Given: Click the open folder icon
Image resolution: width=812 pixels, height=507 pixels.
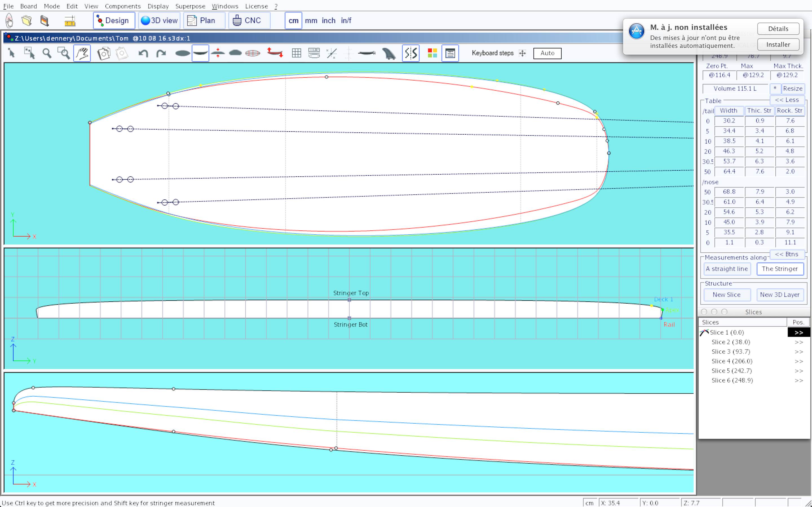Looking at the screenshot, I should [x=27, y=21].
